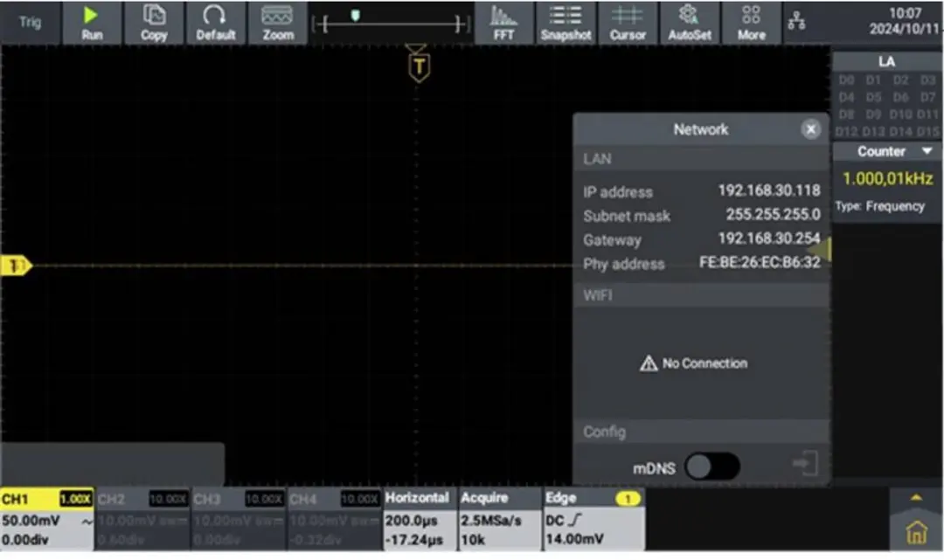Click the 200.0µs timebase value
Image resolution: width=944 pixels, height=560 pixels.
click(411, 521)
